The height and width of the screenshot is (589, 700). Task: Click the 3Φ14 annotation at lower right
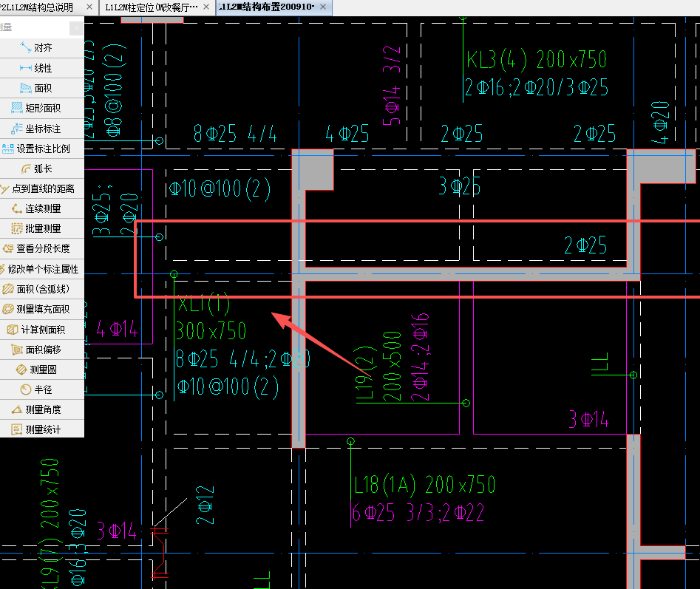[588, 420]
